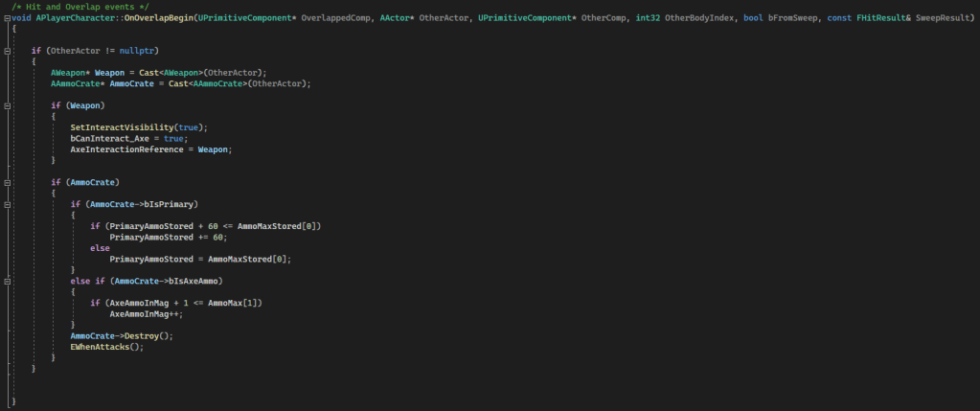Screen dimensions: 980x411
Task: Fold the if (AmmoCrate) block
Action: [7, 181]
